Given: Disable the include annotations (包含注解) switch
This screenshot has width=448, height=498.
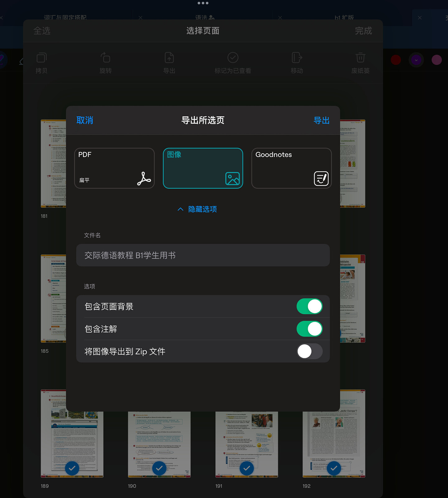Looking at the screenshot, I should [x=309, y=329].
